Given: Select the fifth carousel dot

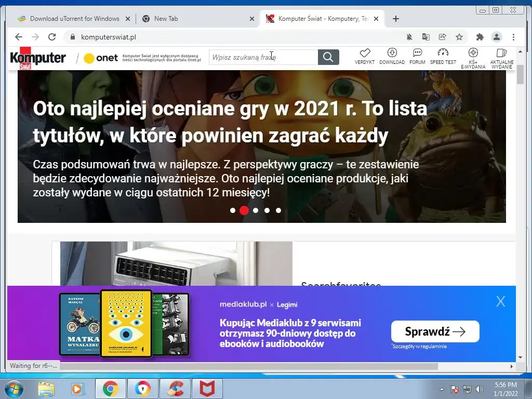Looking at the screenshot, I should tap(278, 210).
